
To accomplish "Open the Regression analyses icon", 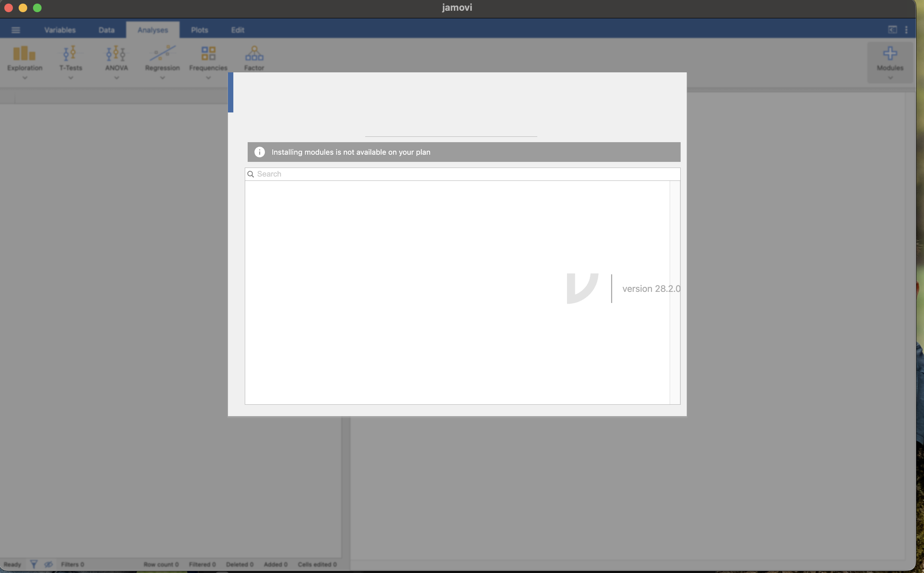I will pos(162,53).
